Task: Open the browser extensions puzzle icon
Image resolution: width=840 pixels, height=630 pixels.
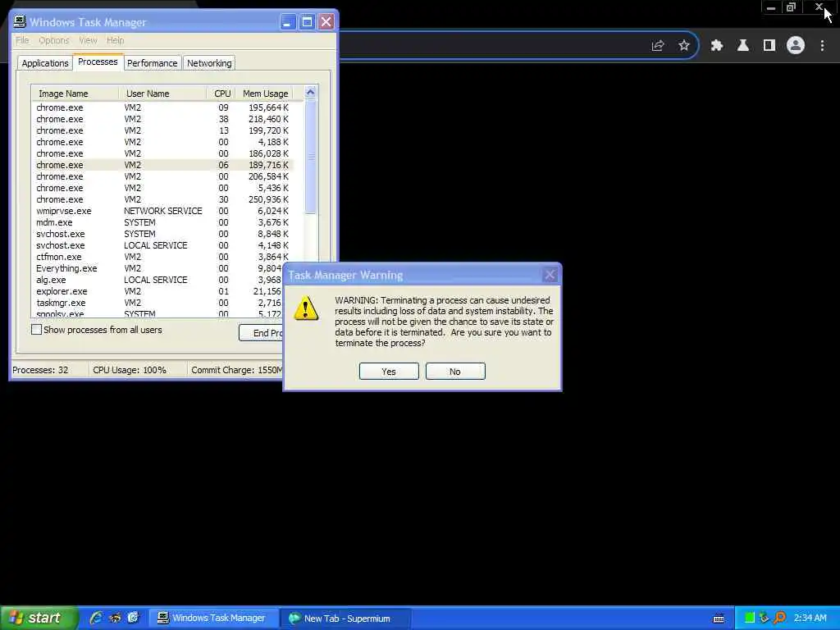Action: [716, 46]
